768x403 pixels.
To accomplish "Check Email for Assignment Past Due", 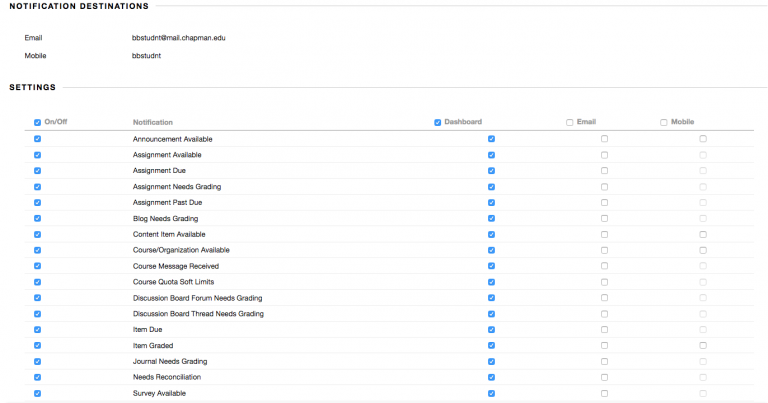I will point(604,203).
